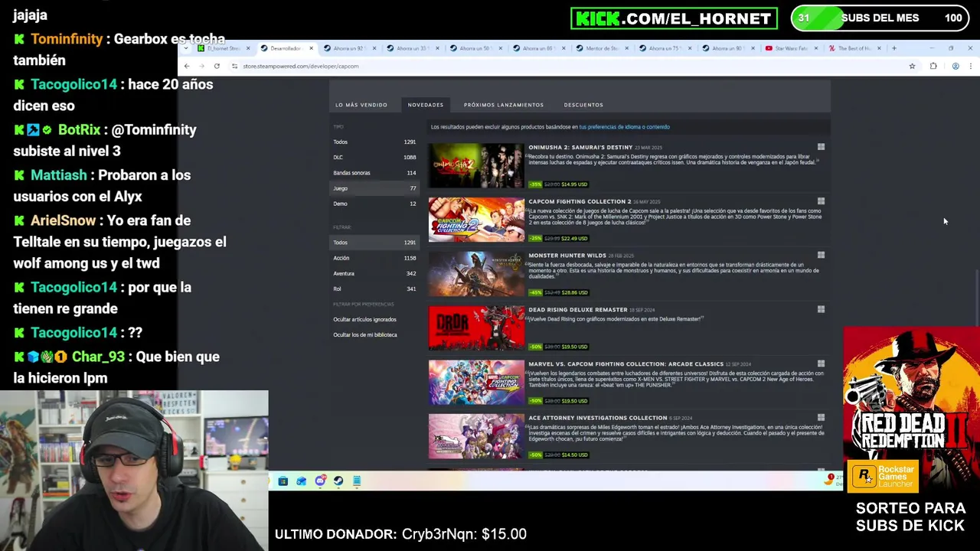The image size is (980, 551).
Task: Filter type by DLC
Action: click(374, 158)
